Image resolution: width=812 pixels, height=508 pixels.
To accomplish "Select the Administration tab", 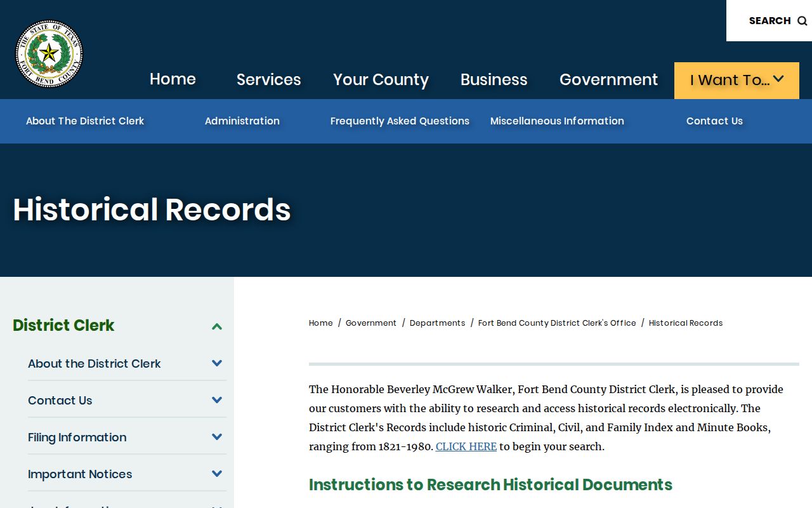I will (242, 121).
